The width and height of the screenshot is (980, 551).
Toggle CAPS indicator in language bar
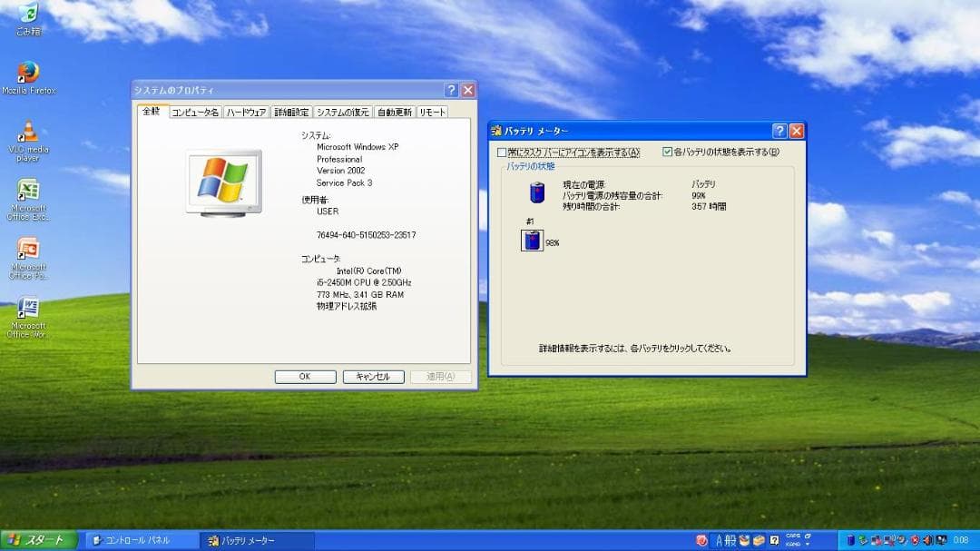click(793, 536)
